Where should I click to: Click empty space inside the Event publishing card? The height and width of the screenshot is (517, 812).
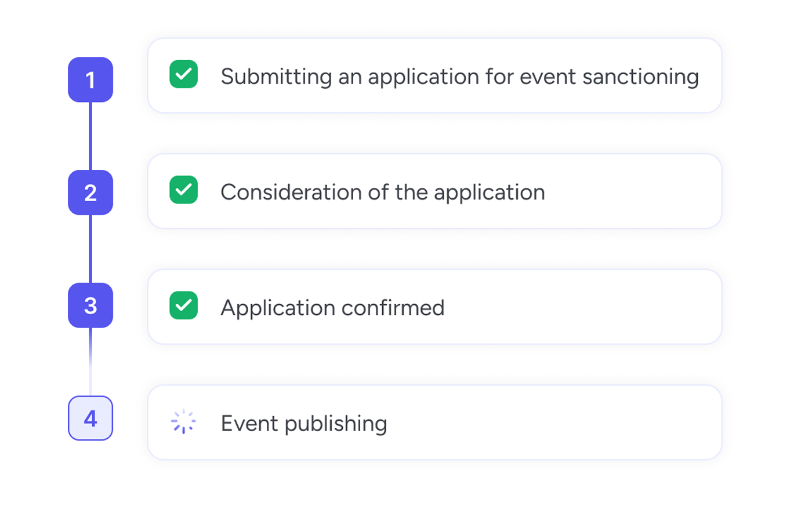pos(551,423)
